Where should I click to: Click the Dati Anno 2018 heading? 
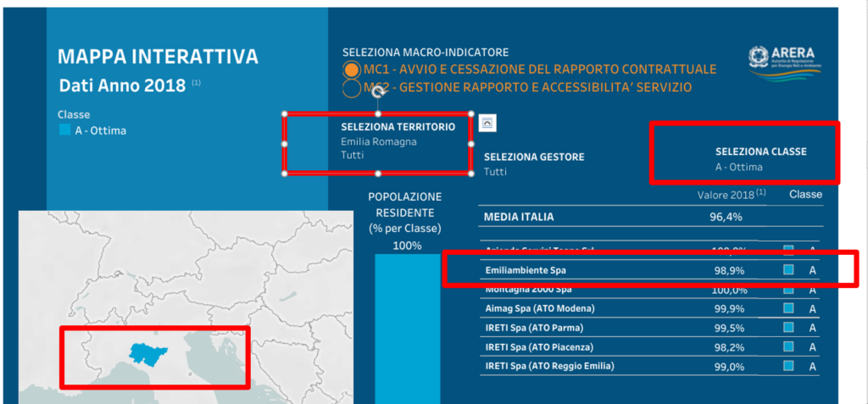tap(122, 86)
